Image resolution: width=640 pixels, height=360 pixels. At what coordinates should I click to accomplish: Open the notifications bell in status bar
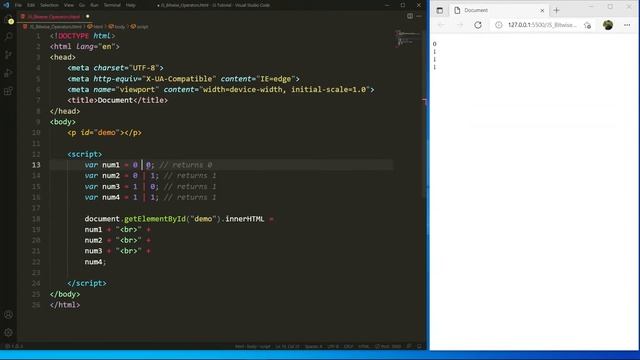[419, 346]
